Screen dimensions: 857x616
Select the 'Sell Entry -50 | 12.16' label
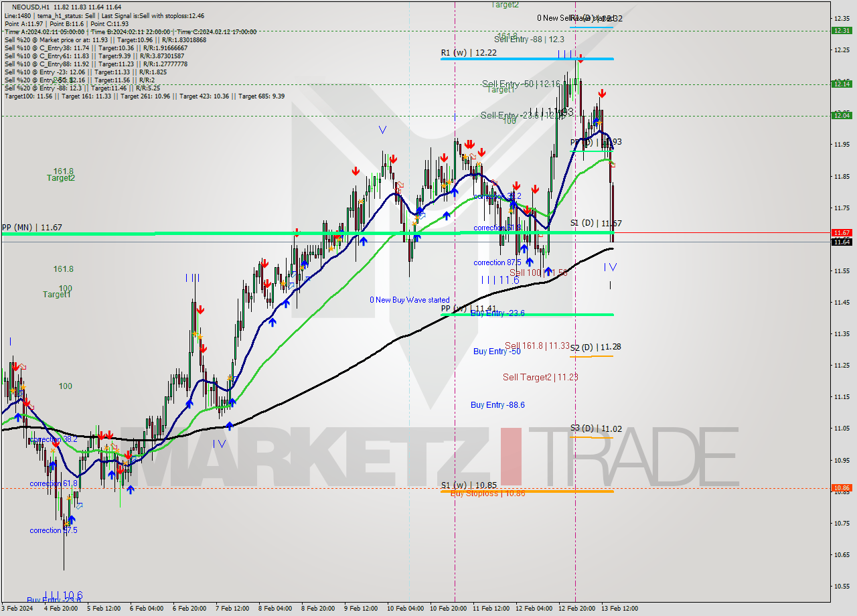point(521,84)
